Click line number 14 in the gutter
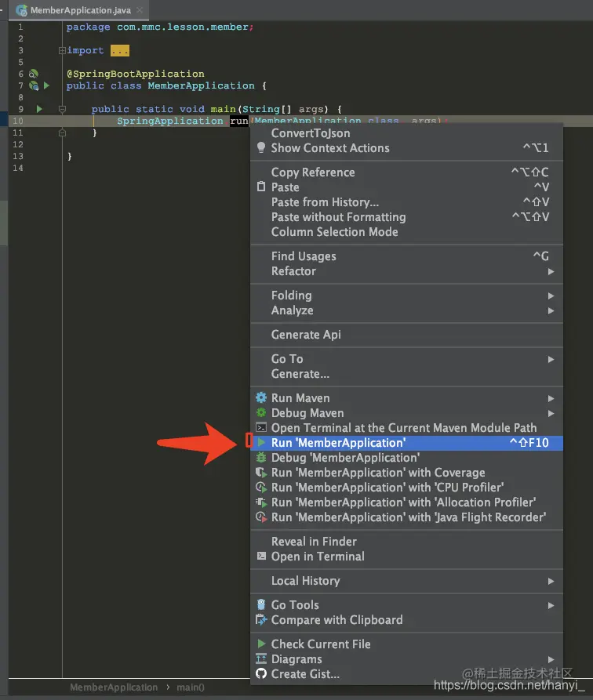Image resolution: width=593 pixels, height=700 pixels. (x=18, y=168)
